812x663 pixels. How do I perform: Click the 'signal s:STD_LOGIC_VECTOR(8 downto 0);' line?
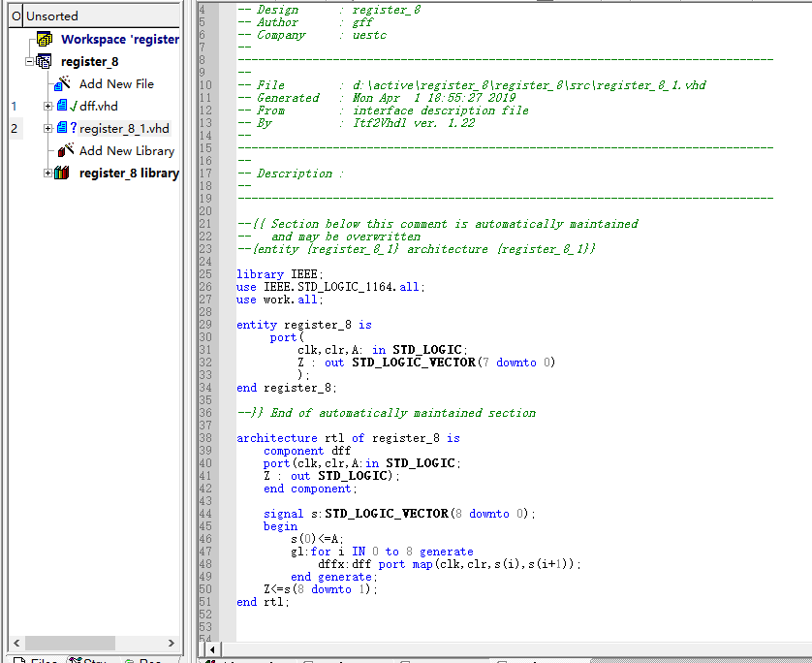tap(399, 514)
